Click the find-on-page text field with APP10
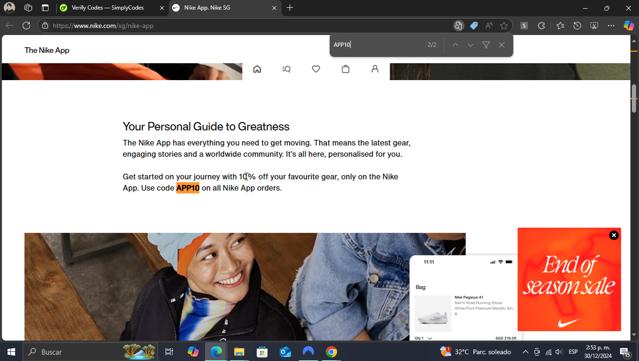The height and width of the screenshot is (361, 639). [x=377, y=45]
